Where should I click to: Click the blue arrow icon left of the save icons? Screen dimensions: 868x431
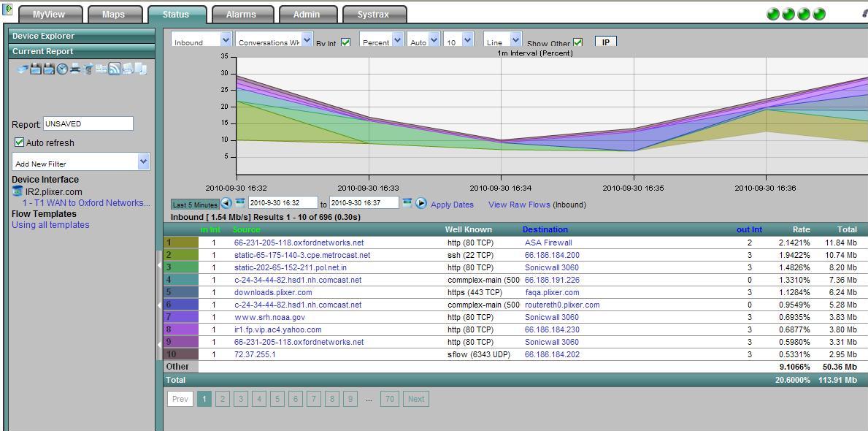(23, 69)
